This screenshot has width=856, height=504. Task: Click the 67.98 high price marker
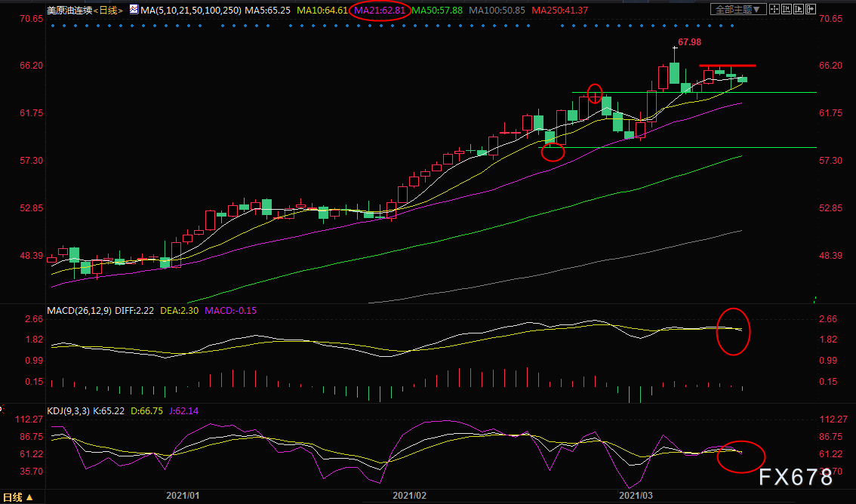[x=689, y=42]
